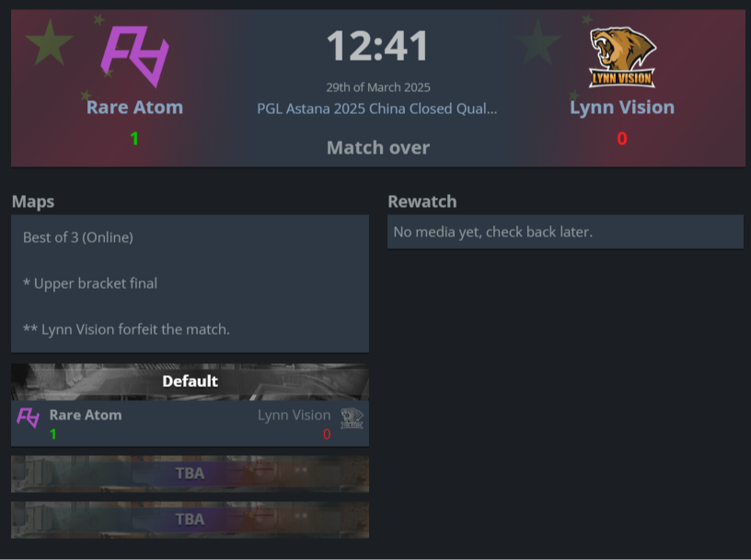Click the 29th of March 2025 date
Viewport: 751px width, 560px height.
378,87
